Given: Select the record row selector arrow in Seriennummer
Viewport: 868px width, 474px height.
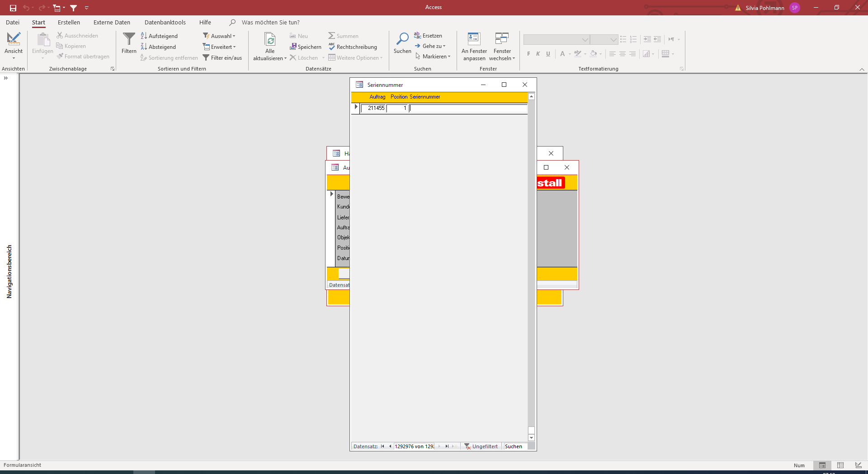Looking at the screenshot, I should pos(356,108).
